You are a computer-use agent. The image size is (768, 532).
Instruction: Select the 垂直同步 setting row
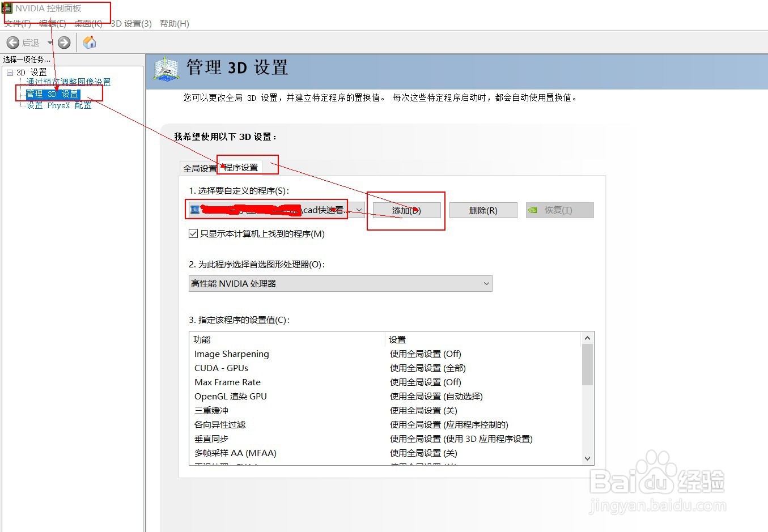pos(385,439)
